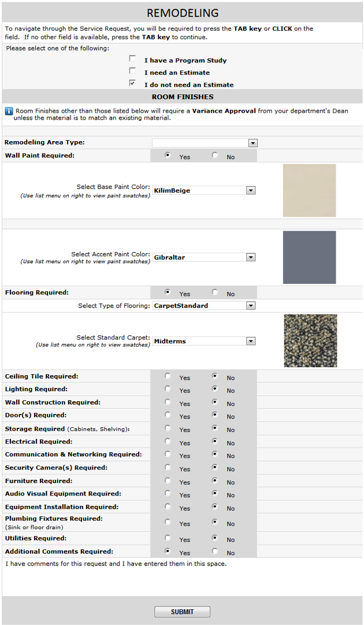
Task: Choose Yes for Electrical Required
Action: point(168,442)
